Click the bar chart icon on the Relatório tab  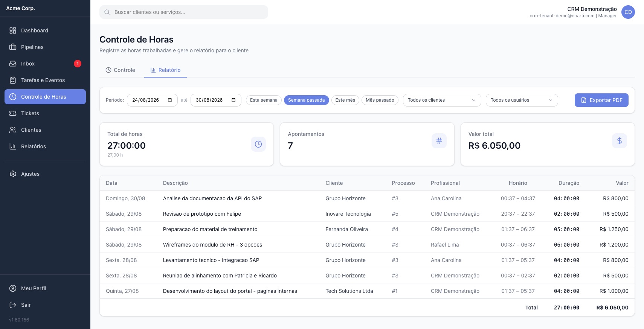[x=153, y=70]
